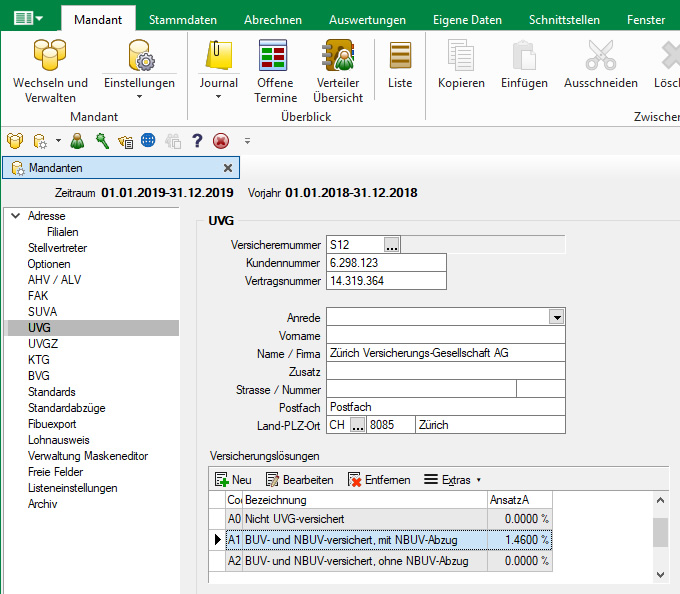Switch to the Stammdaten ribbon tab
The width and height of the screenshot is (680, 594).
pos(182,19)
